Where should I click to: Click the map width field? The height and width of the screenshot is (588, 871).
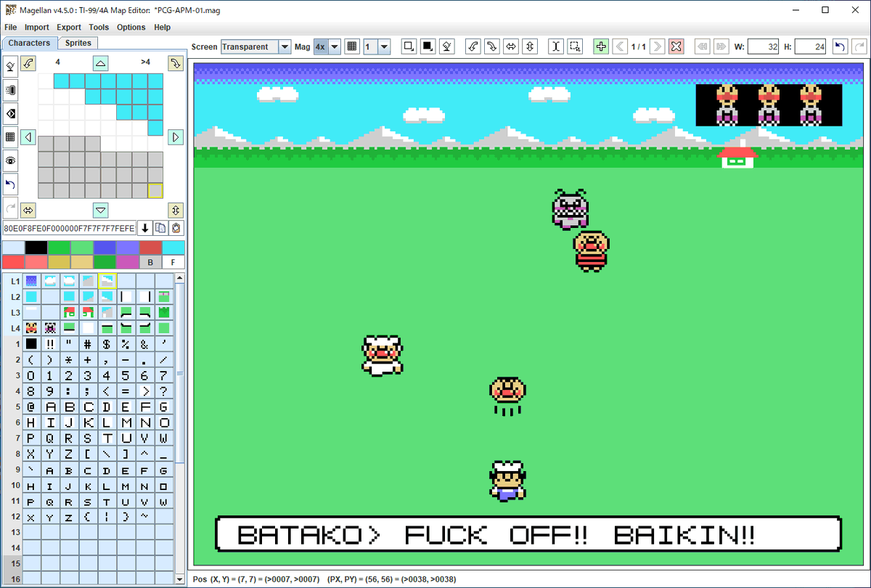tap(763, 46)
